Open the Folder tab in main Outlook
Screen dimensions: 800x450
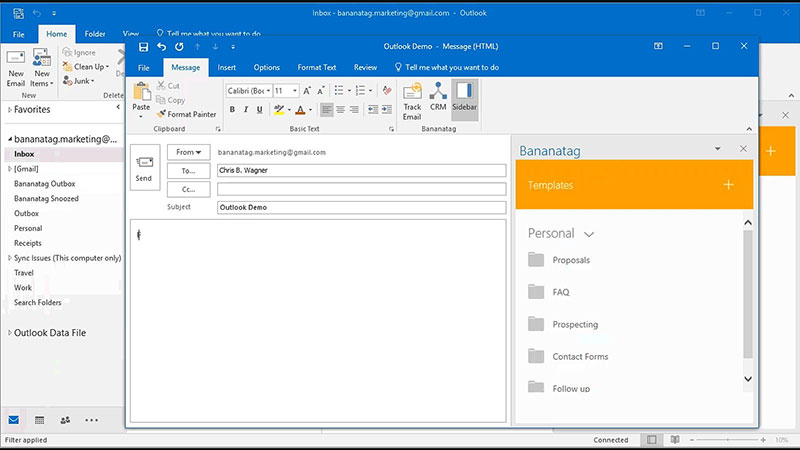tap(95, 34)
